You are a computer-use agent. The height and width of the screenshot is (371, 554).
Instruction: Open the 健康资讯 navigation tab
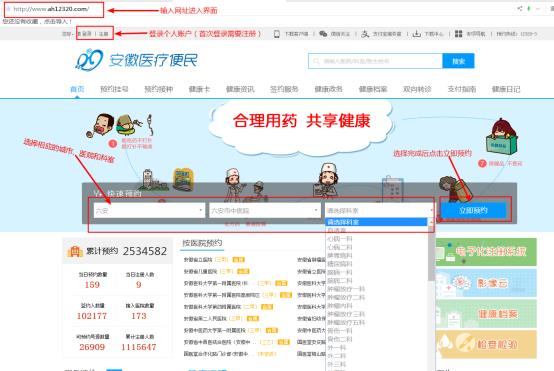[240, 89]
